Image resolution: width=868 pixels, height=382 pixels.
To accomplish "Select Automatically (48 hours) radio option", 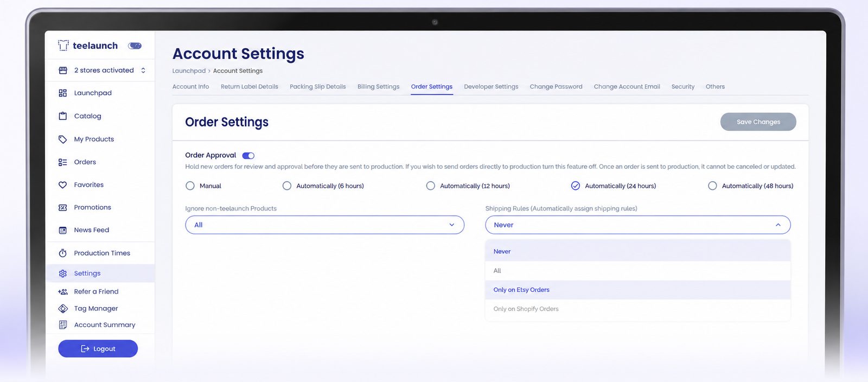I will 712,186.
